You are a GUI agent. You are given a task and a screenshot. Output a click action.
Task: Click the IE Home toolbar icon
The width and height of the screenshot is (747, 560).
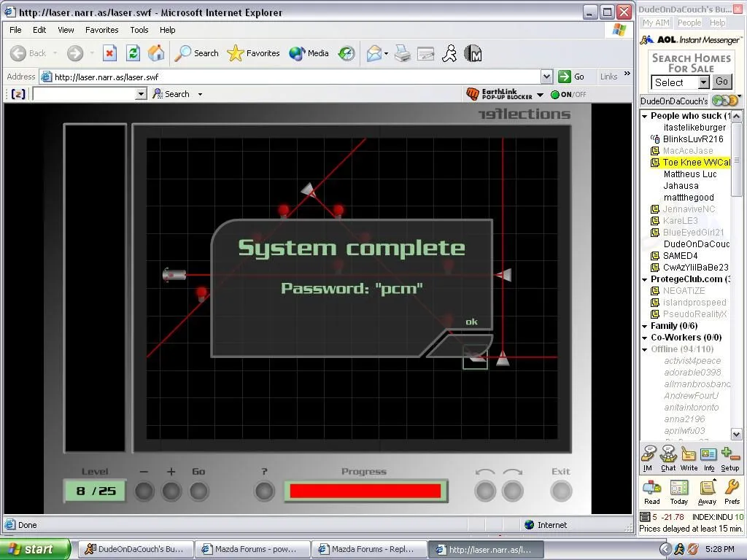(156, 53)
